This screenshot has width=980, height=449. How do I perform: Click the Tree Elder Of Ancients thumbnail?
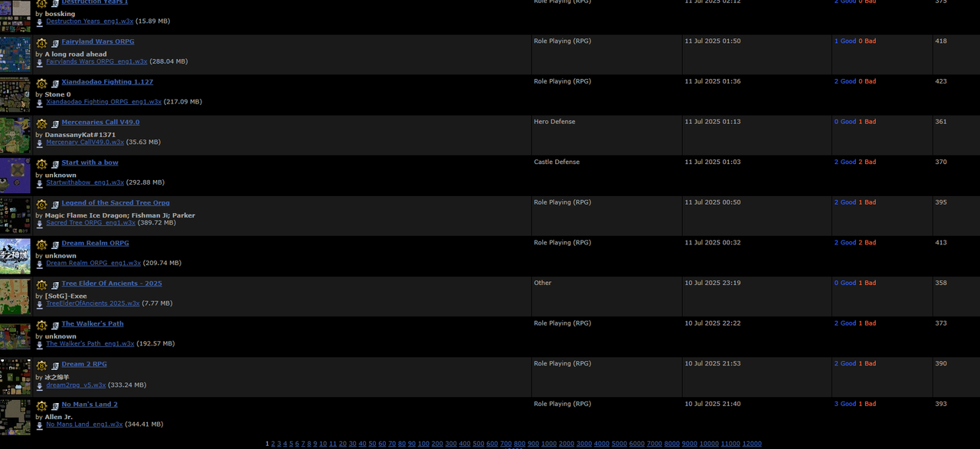pos(15,297)
